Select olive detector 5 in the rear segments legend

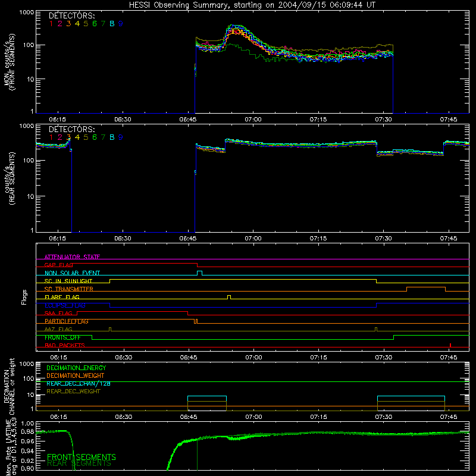[86, 137]
